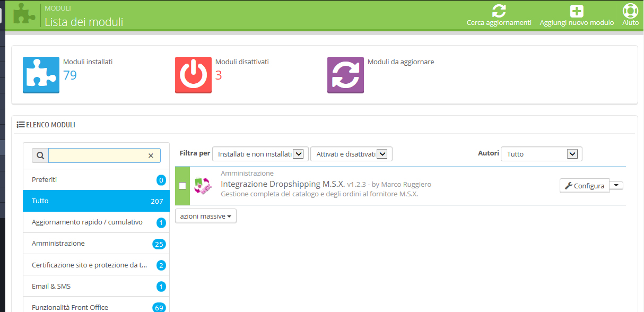Open the Attivati e disattivati dropdown
This screenshot has height=312, width=644.
coord(351,154)
